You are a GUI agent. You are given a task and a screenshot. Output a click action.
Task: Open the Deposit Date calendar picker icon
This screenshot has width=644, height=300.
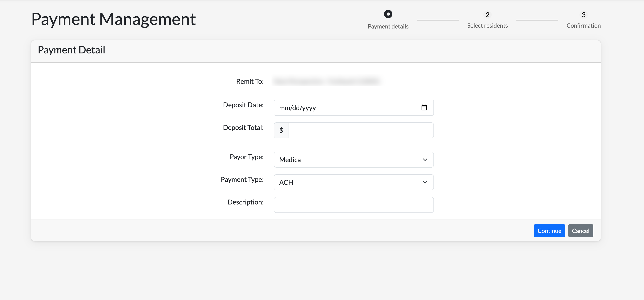tap(424, 108)
